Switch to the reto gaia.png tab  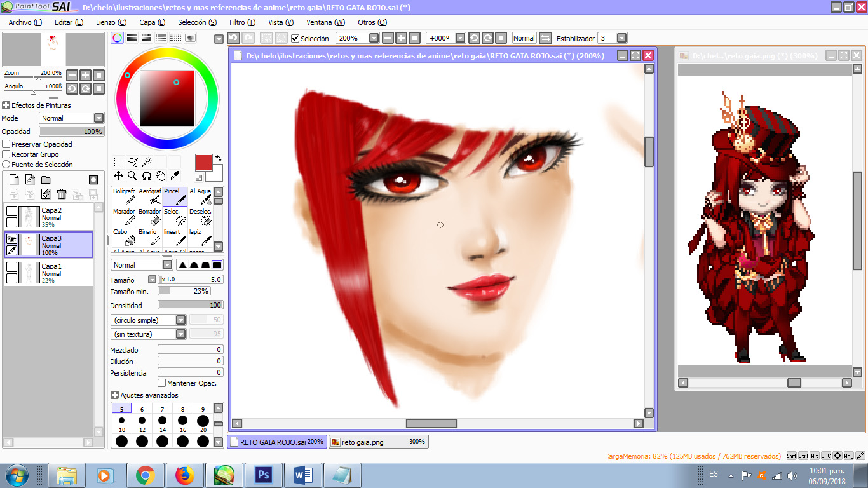[x=379, y=442]
